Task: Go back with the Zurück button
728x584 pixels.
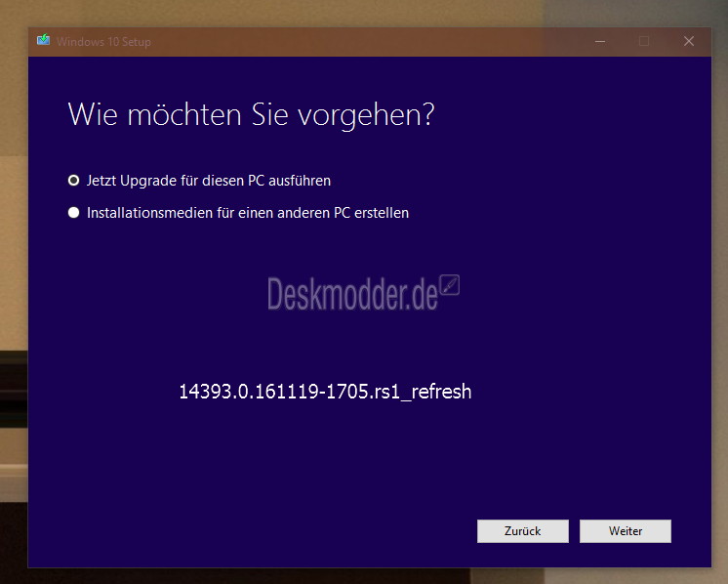Action: [523, 530]
